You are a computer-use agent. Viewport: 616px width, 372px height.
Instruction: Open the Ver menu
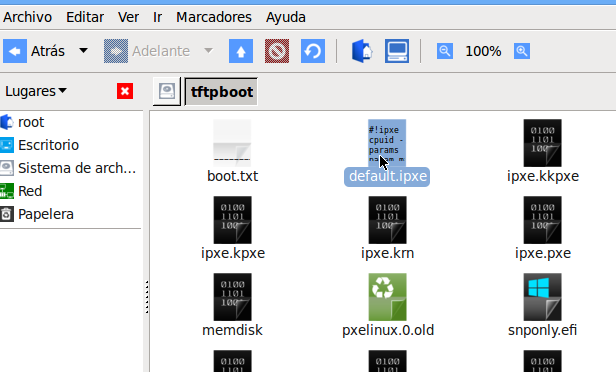[x=128, y=17]
